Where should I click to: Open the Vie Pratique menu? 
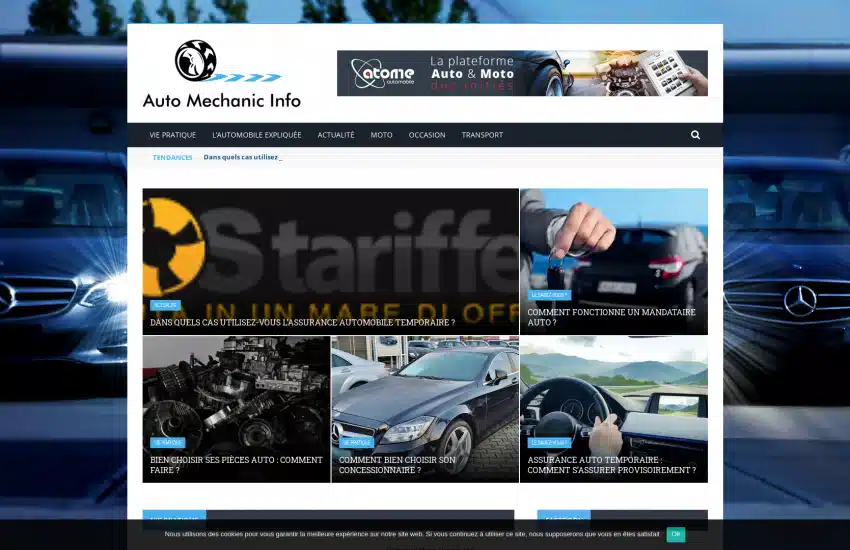[172, 135]
